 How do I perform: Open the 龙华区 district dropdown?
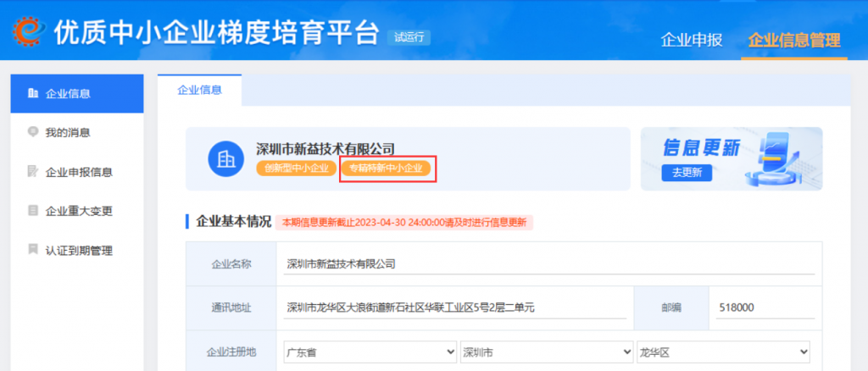point(724,352)
